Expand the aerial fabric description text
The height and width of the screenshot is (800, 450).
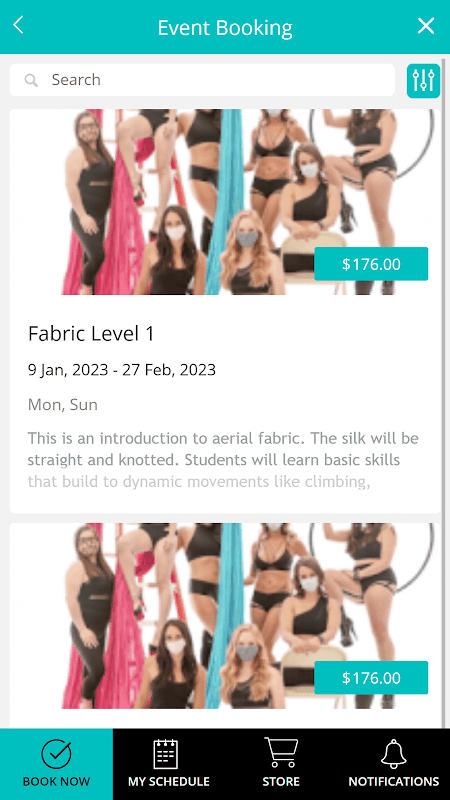click(223, 460)
